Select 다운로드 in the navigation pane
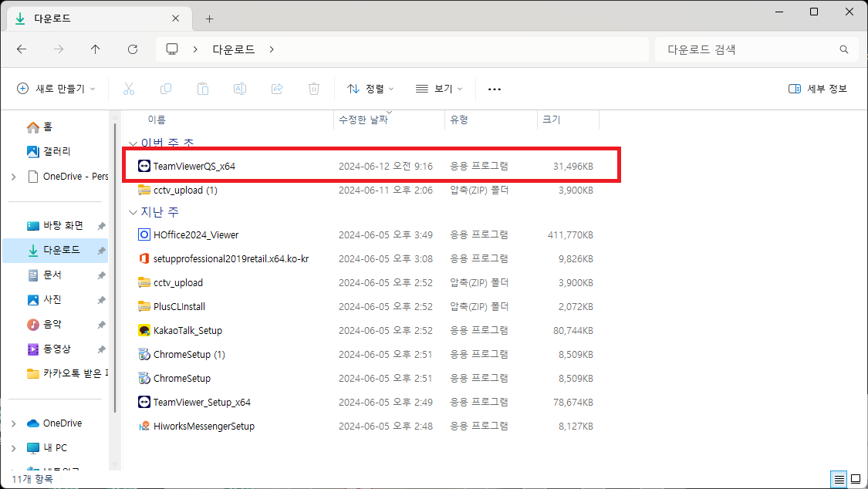 point(54,250)
